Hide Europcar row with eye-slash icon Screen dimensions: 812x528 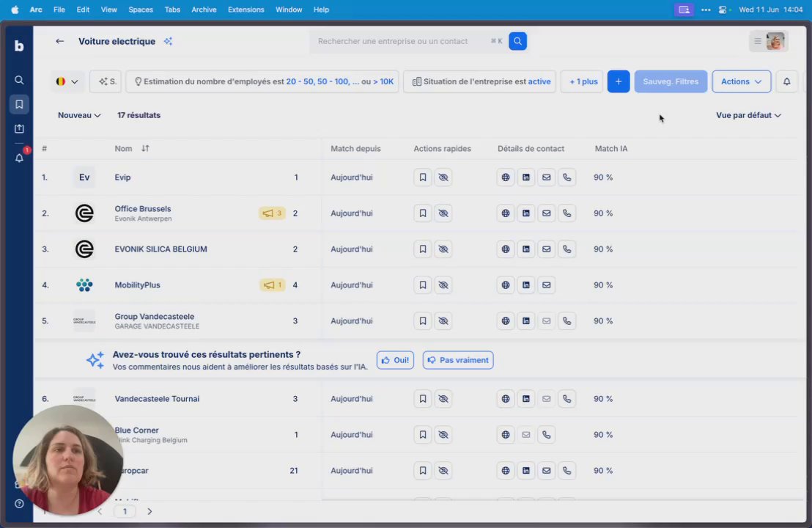click(443, 471)
